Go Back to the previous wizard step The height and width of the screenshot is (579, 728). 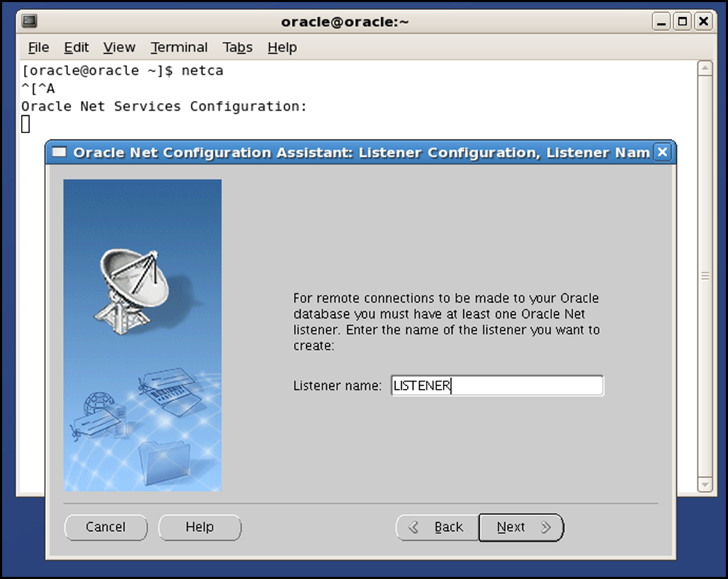click(x=437, y=527)
